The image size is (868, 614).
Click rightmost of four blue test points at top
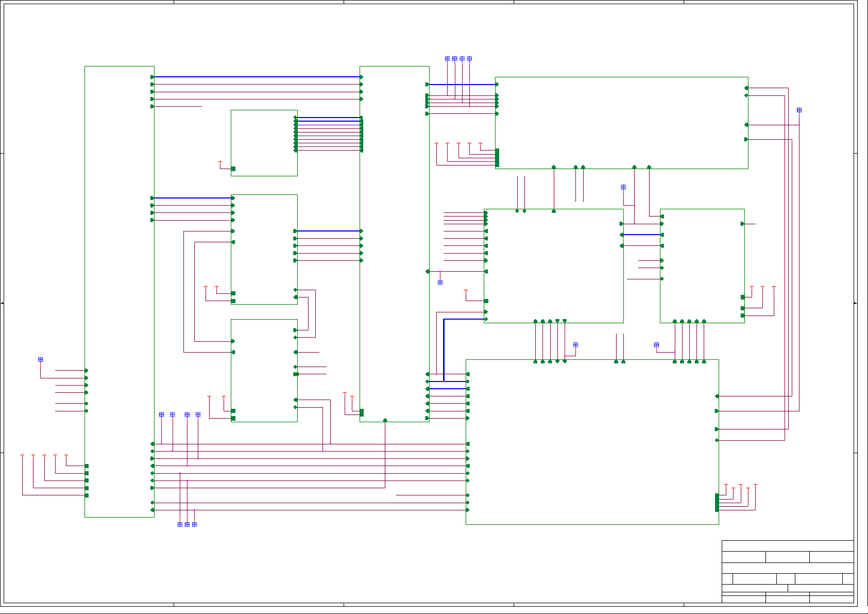point(469,59)
